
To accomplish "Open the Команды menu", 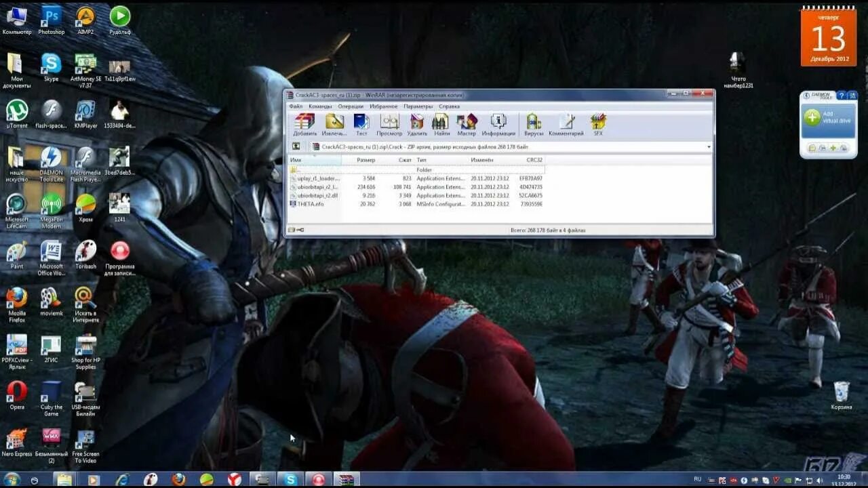I will (x=320, y=106).
